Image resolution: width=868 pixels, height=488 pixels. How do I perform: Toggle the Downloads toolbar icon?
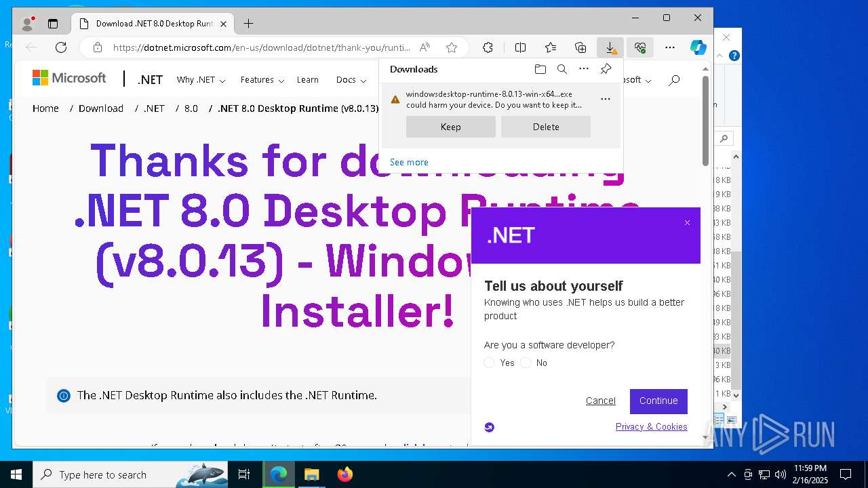(610, 47)
